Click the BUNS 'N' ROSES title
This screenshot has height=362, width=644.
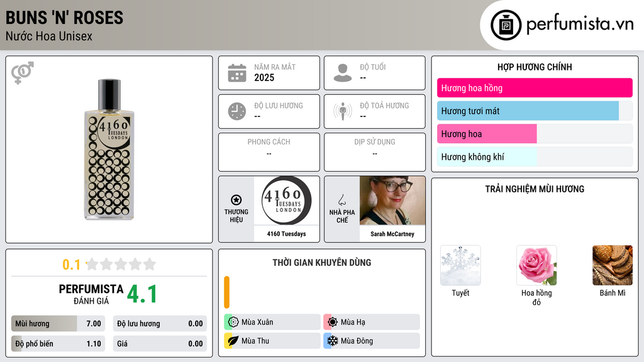(65, 18)
